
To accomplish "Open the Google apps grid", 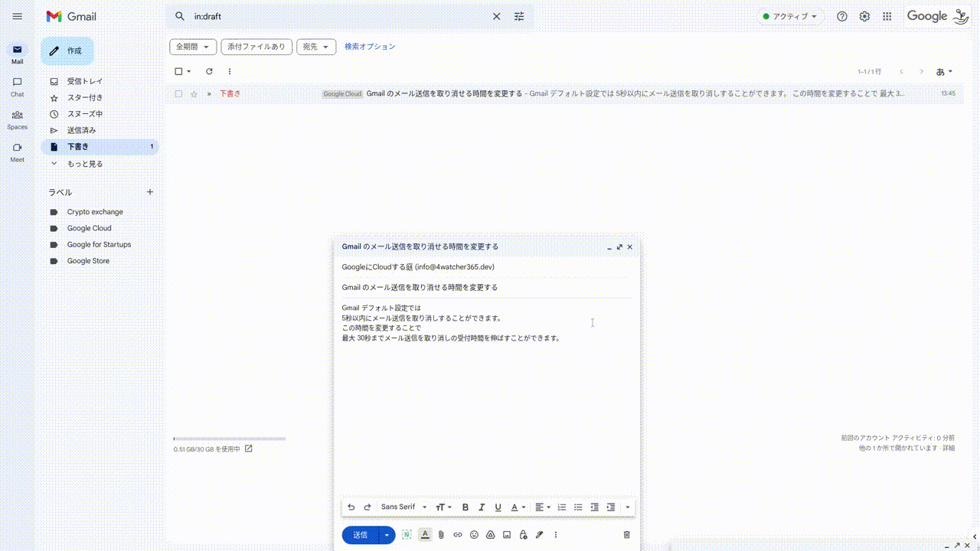I will [x=887, y=16].
